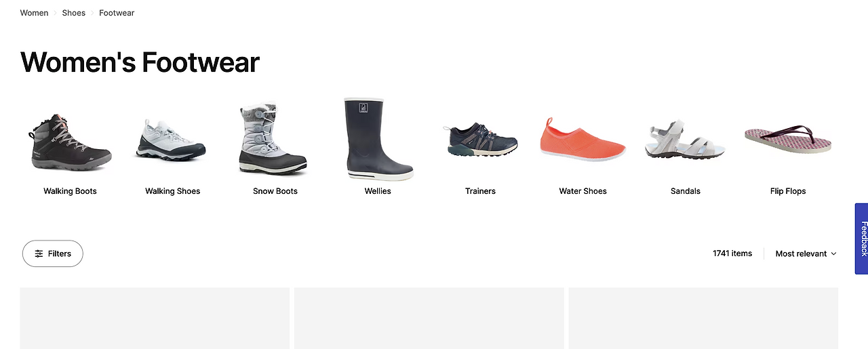Open the blue Feedback side tab
The image size is (868, 349).
pyautogui.click(x=861, y=239)
